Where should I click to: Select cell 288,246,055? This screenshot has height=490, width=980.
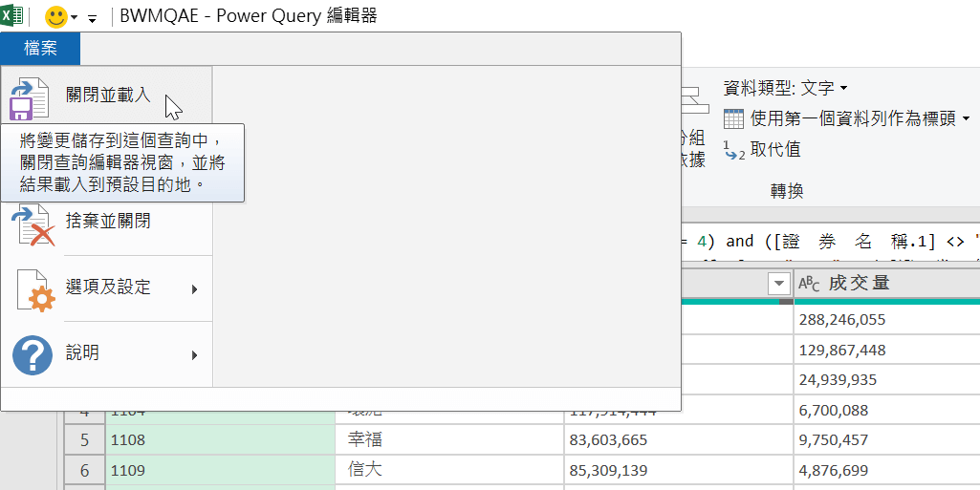click(887, 320)
